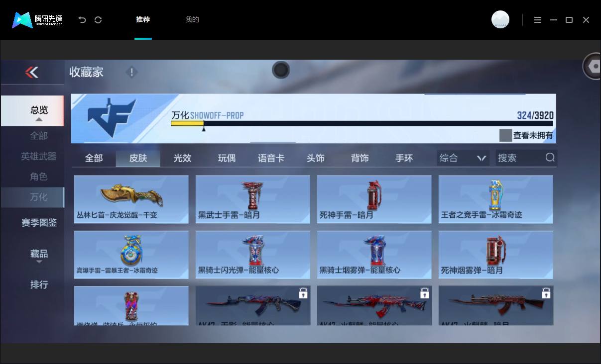
Task: Click the 万化 SHOWOFF-PROP label
Action: [x=207, y=115]
